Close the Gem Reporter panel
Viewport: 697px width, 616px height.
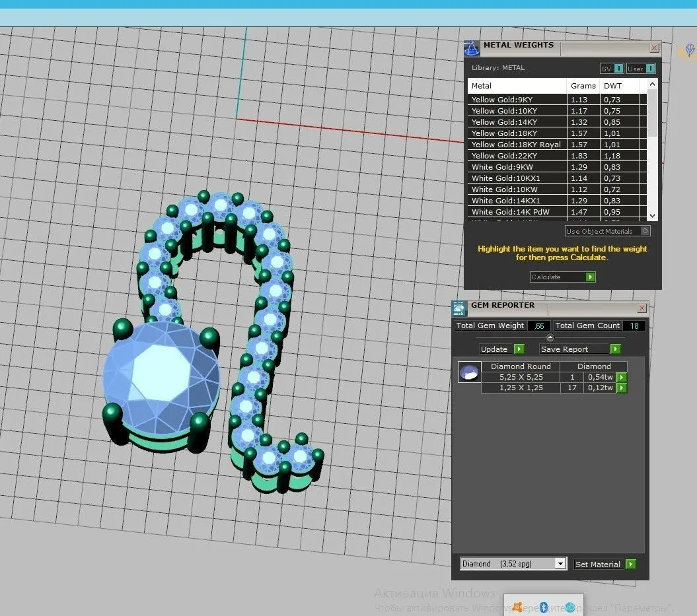click(642, 308)
